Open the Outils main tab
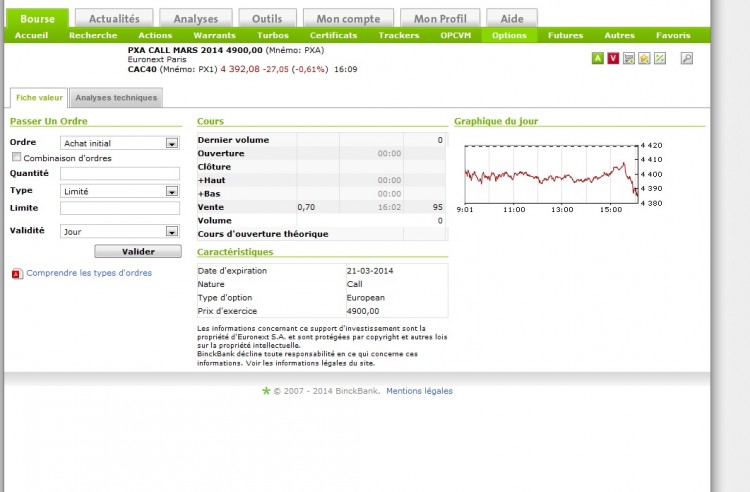This screenshot has height=492, width=750. click(267, 19)
